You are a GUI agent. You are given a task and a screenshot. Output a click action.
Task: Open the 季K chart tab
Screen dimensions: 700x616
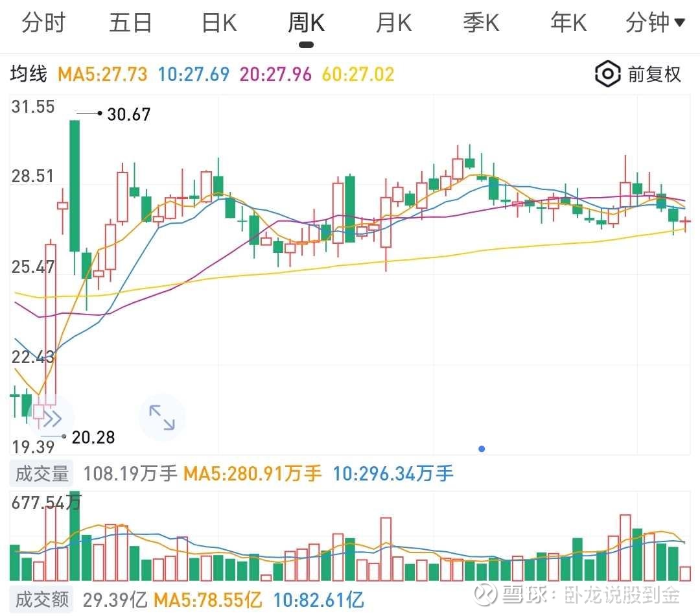(481, 23)
